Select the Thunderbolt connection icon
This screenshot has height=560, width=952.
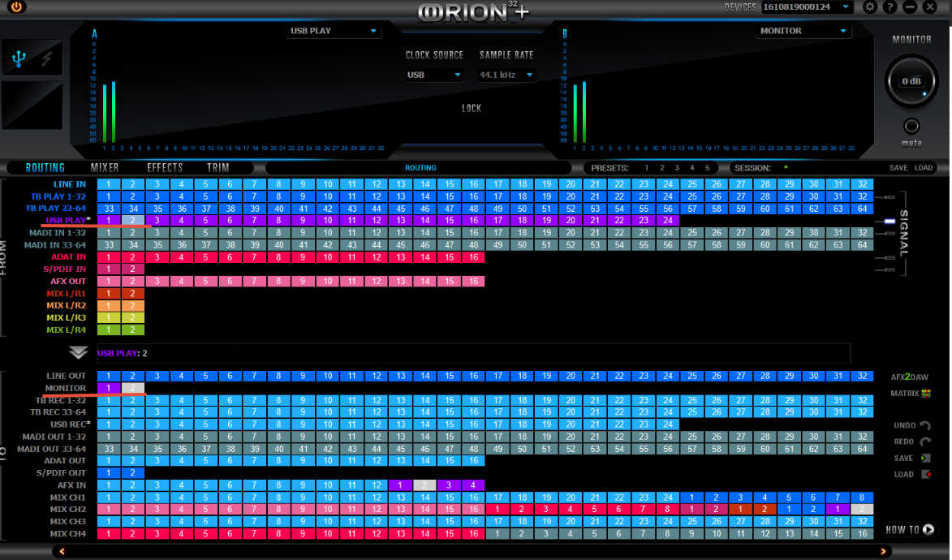click(46, 58)
